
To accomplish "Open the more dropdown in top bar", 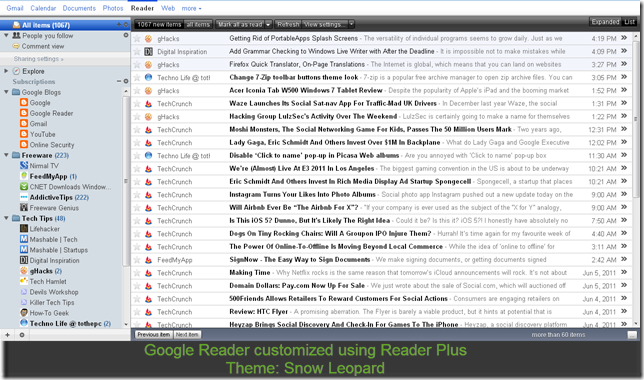I will click(x=191, y=8).
